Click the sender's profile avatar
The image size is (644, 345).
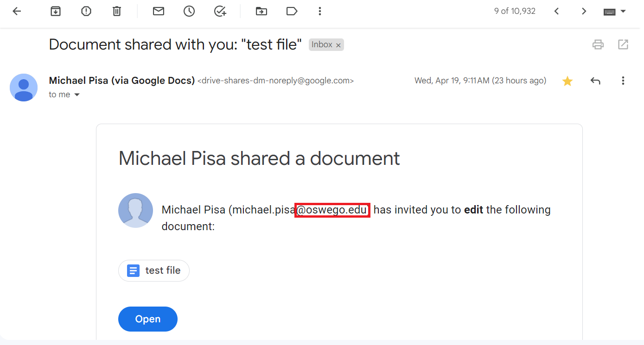[24, 88]
